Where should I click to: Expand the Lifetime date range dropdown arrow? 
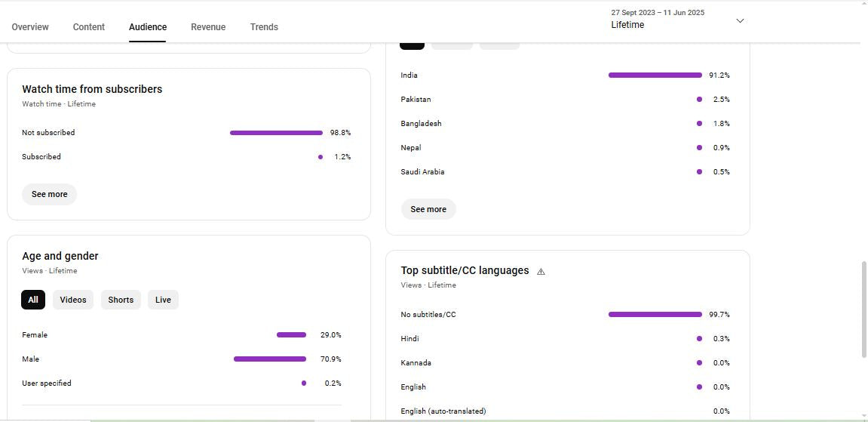point(740,20)
